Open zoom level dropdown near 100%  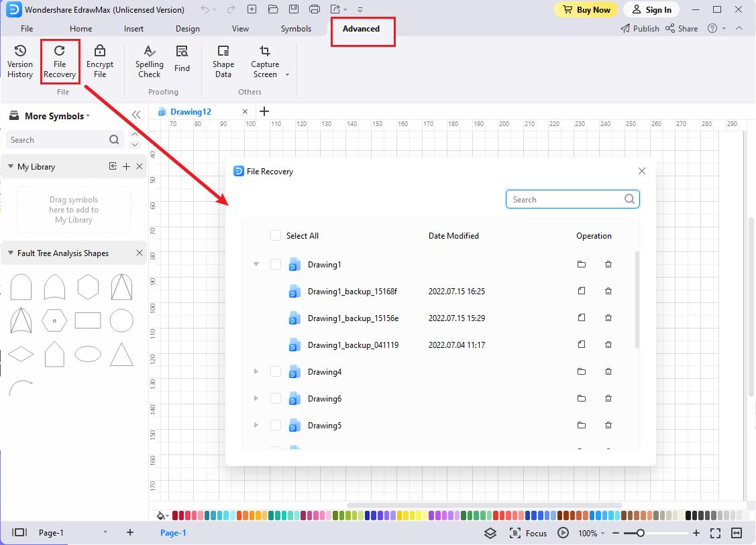pos(602,534)
